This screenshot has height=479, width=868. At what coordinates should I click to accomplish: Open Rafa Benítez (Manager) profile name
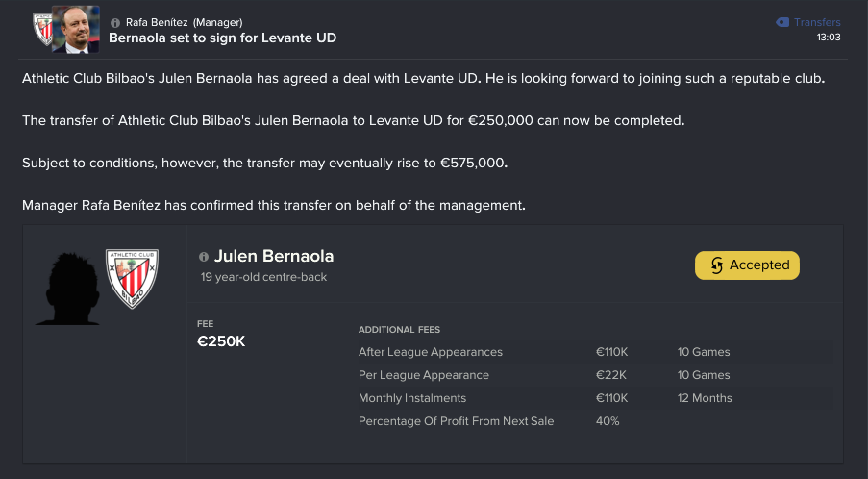(x=184, y=22)
